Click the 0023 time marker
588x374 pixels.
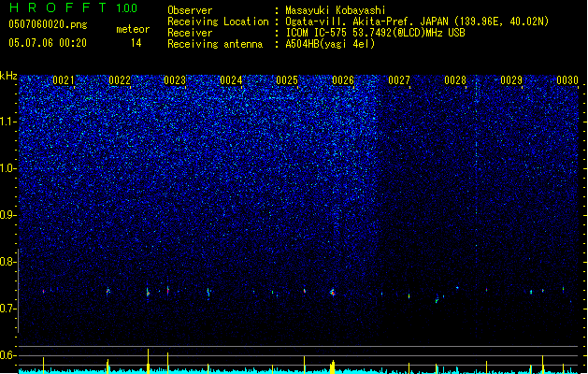tap(175, 80)
